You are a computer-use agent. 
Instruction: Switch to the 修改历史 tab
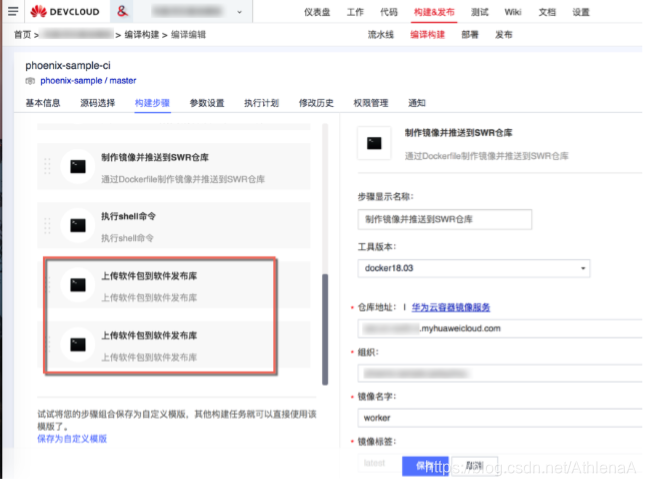click(316, 103)
